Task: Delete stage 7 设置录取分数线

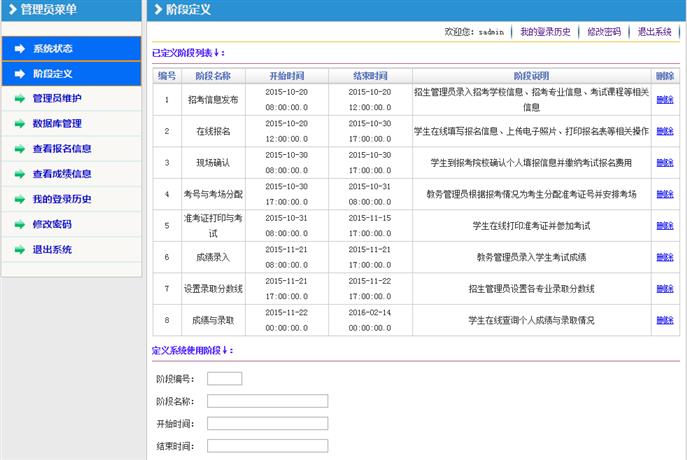Action: tap(665, 289)
